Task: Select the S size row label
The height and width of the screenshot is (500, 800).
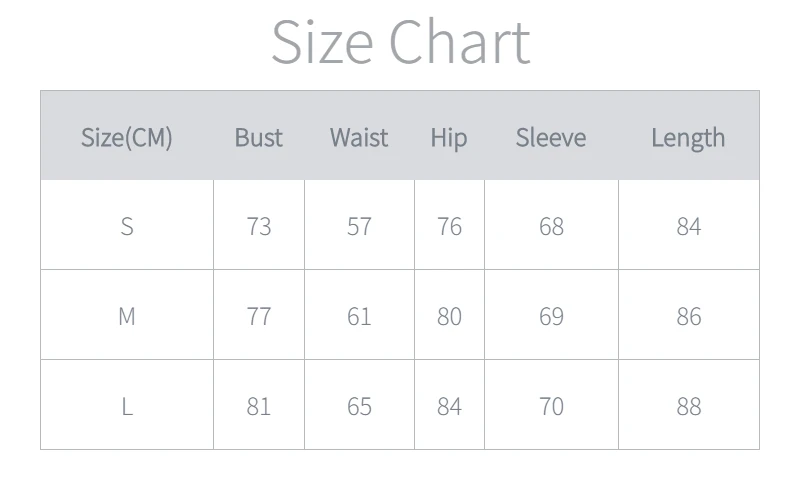Action: (x=127, y=226)
